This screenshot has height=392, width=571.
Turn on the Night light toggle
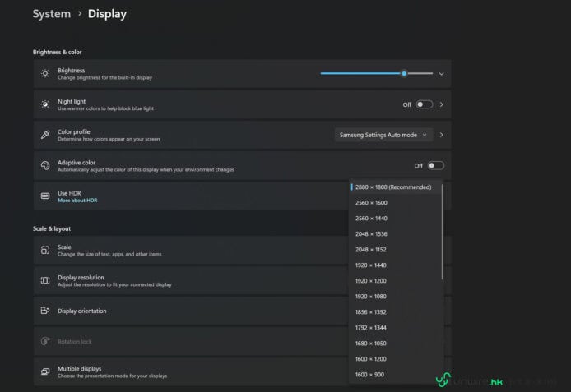(x=424, y=104)
